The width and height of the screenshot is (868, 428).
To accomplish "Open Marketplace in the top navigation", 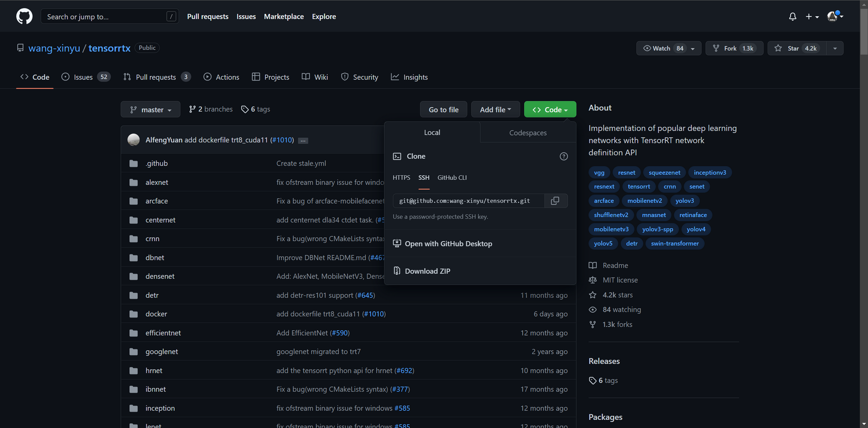I will pyautogui.click(x=284, y=17).
